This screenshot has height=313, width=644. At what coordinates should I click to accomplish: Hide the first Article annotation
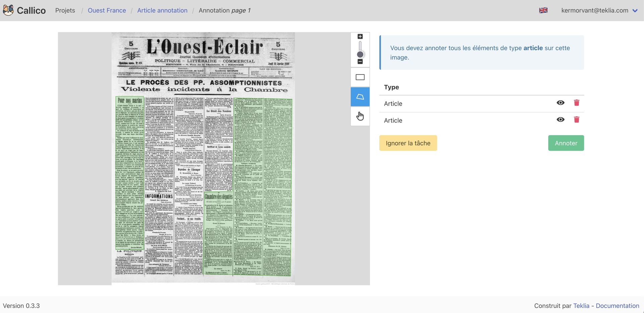click(560, 103)
